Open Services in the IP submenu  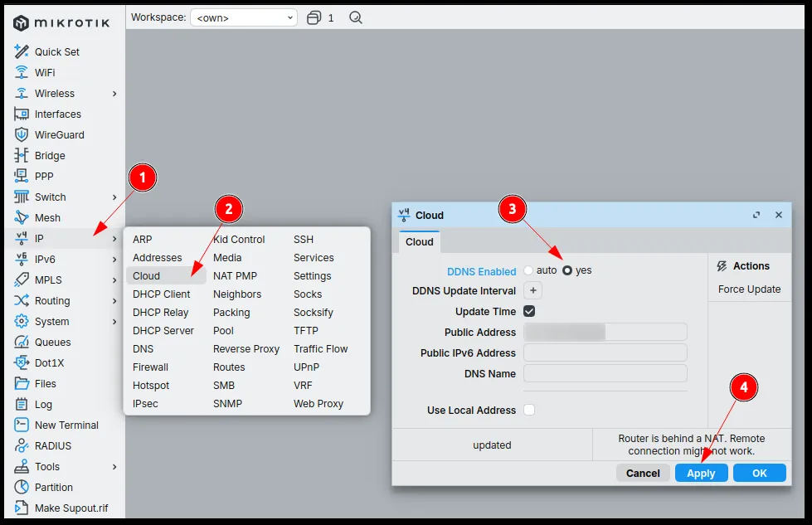click(314, 257)
